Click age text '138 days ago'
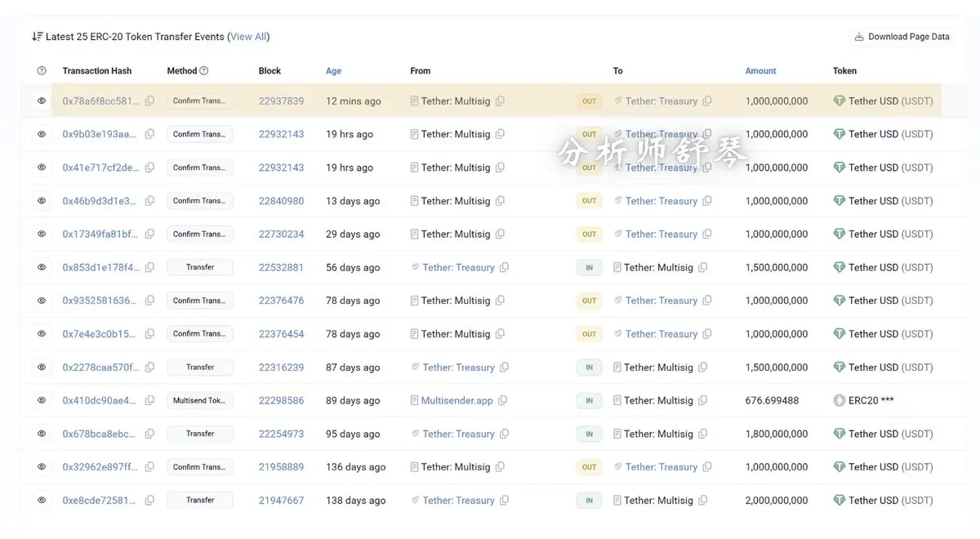Image resolution: width=980 pixels, height=539 pixels. 355,501
